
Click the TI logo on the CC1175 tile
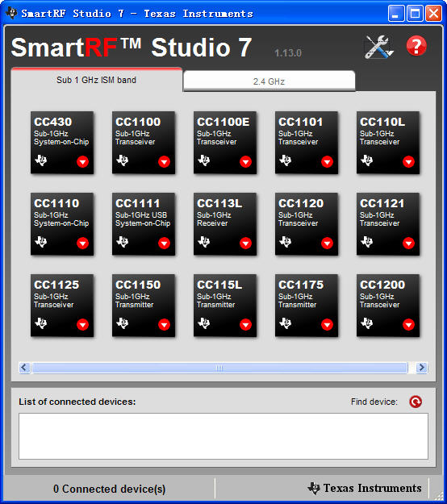click(286, 323)
